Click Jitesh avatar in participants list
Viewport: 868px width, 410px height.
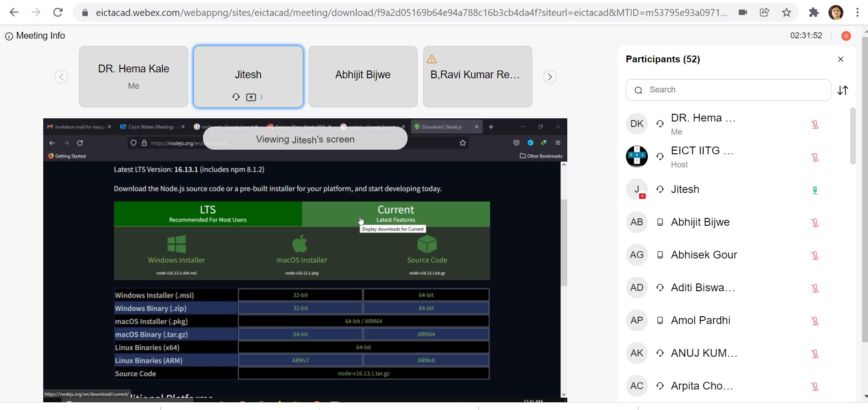click(637, 189)
